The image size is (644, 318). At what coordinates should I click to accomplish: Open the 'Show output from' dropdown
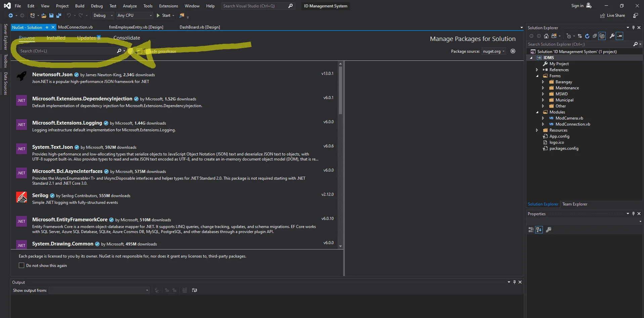99,290
